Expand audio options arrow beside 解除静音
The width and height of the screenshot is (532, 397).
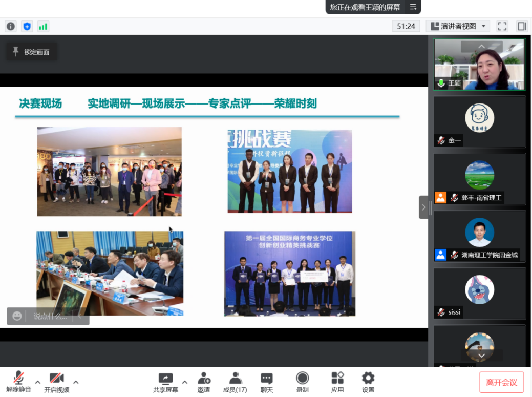pyautogui.click(x=38, y=382)
